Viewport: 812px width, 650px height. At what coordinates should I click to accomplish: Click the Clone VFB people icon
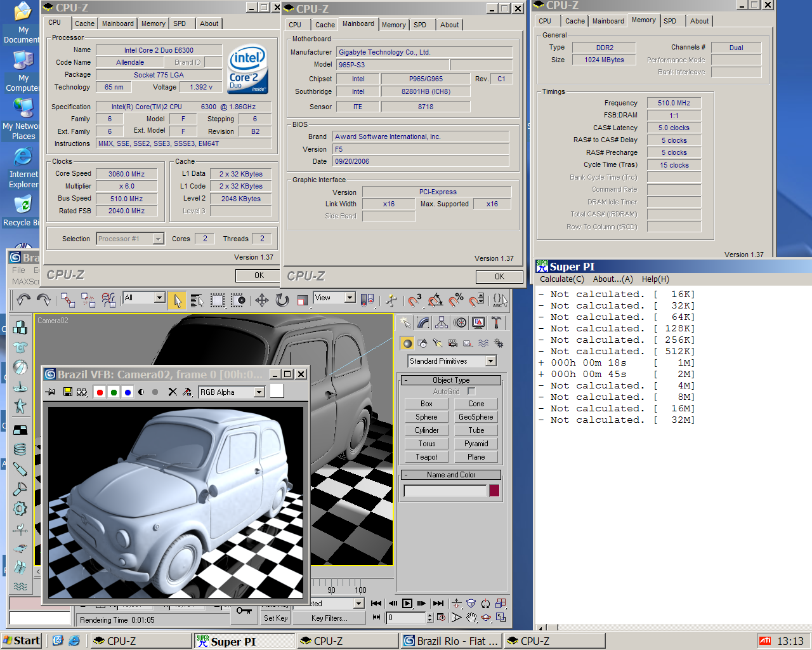click(x=82, y=392)
